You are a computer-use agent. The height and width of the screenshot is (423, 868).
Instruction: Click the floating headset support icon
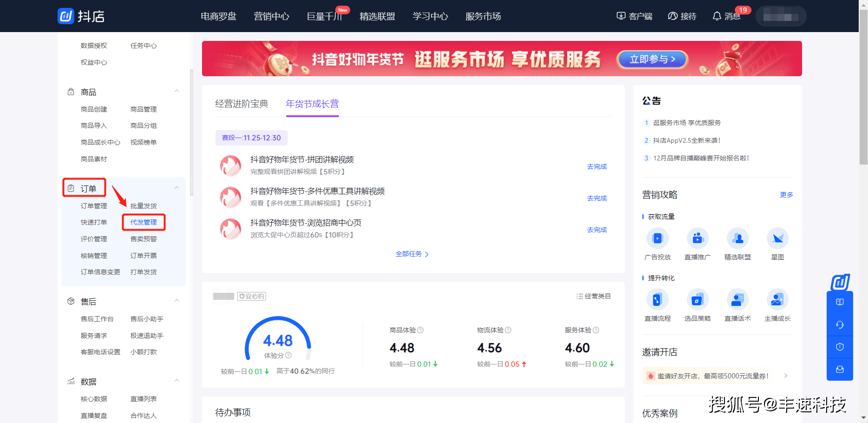coord(840,324)
